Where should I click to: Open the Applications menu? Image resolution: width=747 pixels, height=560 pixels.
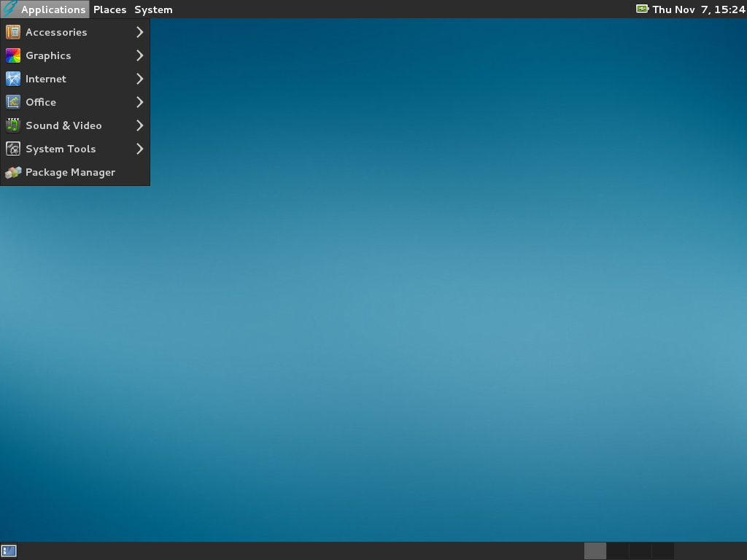44,9
